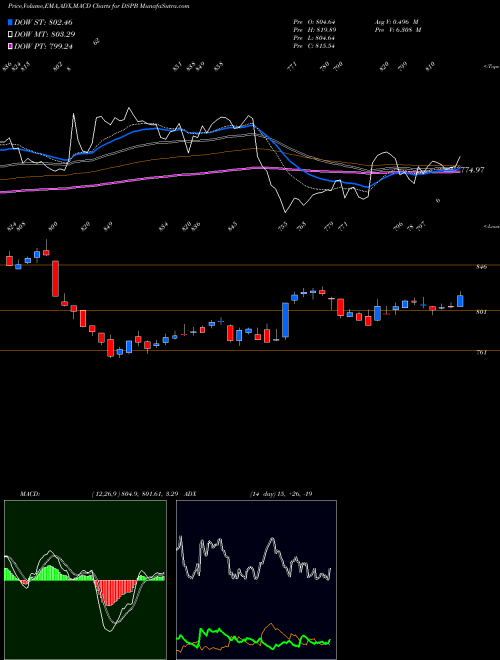Image resolution: width=500 pixels, height=660 pixels.
Task: Click the 'ADX' panel heading
Action: pyautogui.click(x=190, y=494)
